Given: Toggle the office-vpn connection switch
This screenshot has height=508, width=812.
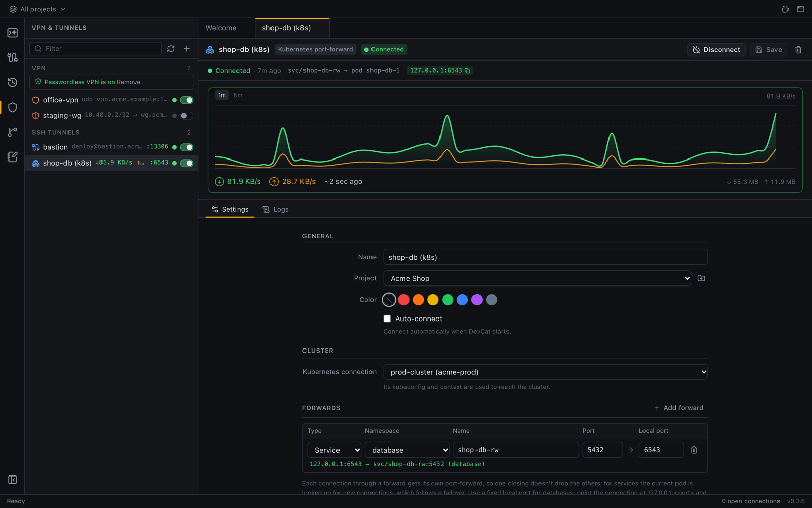Looking at the screenshot, I should 187,100.
